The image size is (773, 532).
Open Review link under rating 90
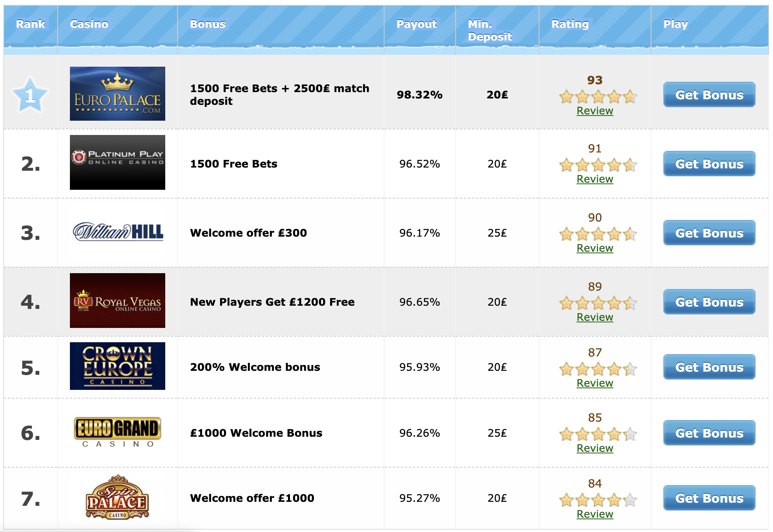(x=595, y=248)
